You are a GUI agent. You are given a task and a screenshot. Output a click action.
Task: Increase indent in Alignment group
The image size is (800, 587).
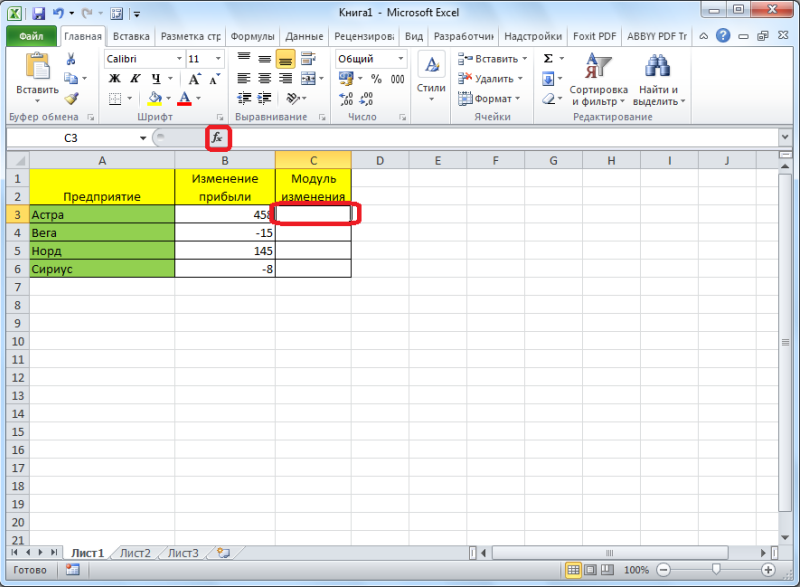pyautogui.click(x=264, y=98)
